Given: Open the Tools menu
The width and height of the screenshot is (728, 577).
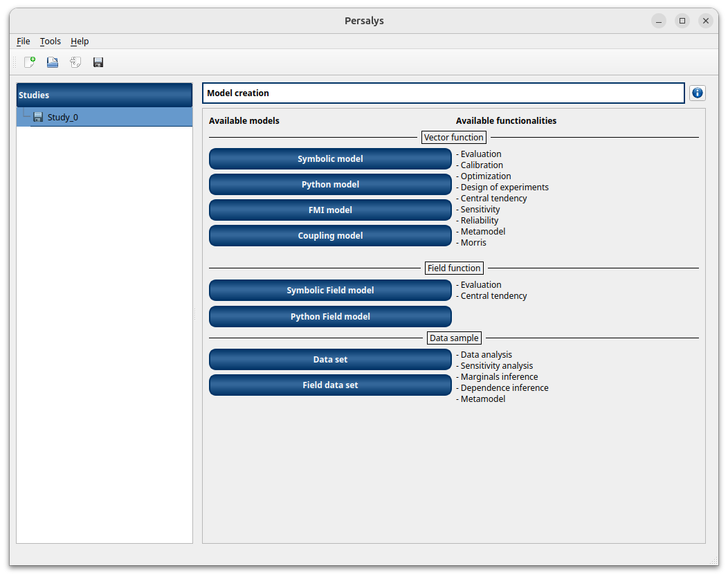Looking at the screenshot, I should [x=50, y=42].
